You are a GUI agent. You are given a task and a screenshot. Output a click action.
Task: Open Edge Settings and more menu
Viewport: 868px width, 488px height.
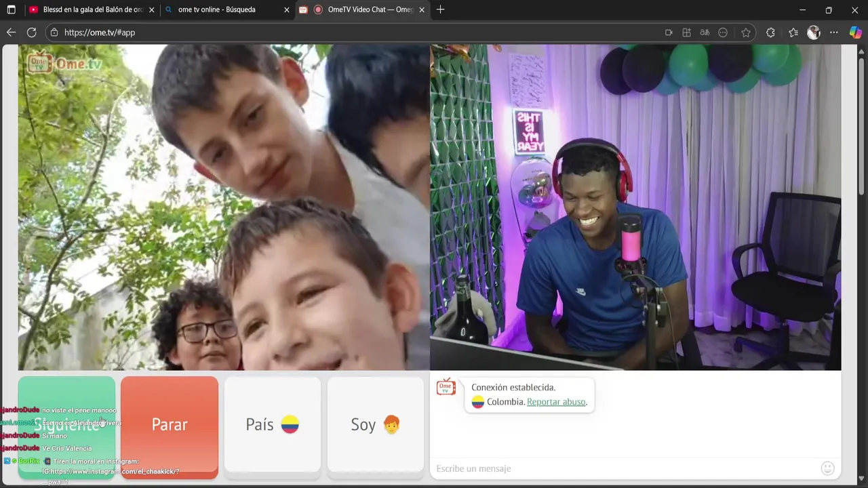834,33
